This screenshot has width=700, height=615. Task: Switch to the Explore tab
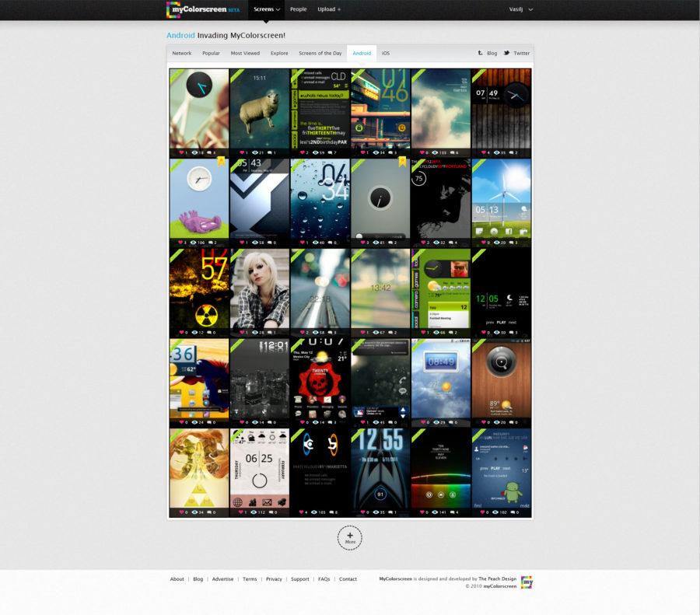pyautogui.click(x=279, y=53)
